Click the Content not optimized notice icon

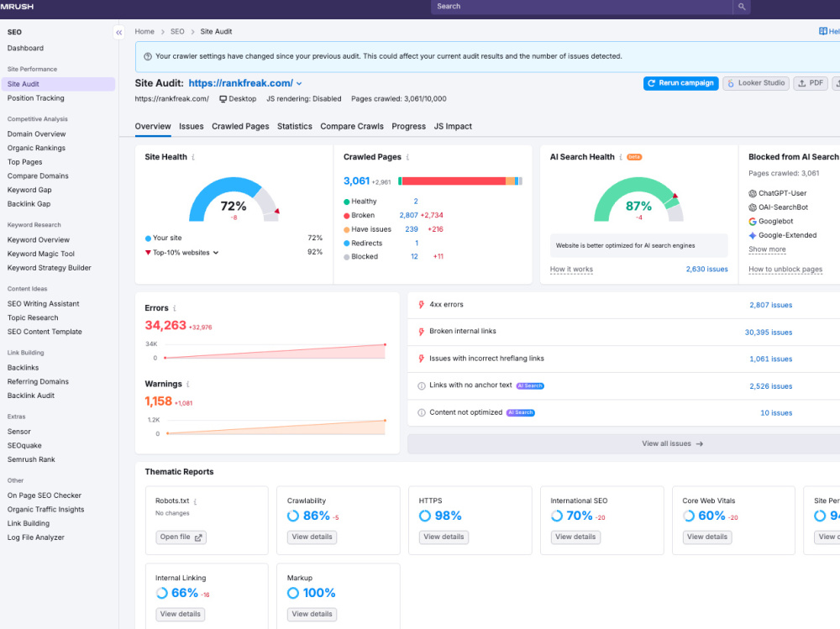[421, 412]
